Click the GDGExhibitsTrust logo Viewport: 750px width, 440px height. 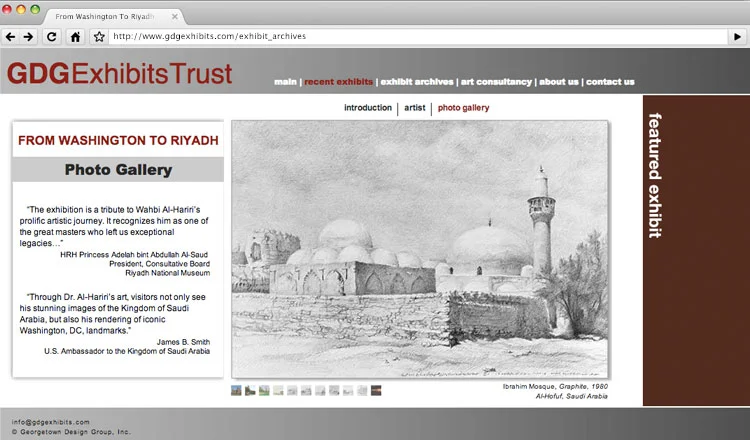[120, 73]
